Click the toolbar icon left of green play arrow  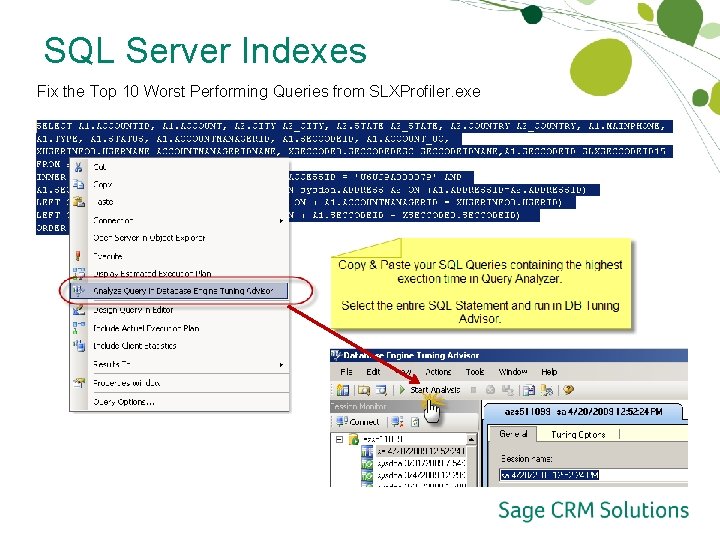pos(381,390)
